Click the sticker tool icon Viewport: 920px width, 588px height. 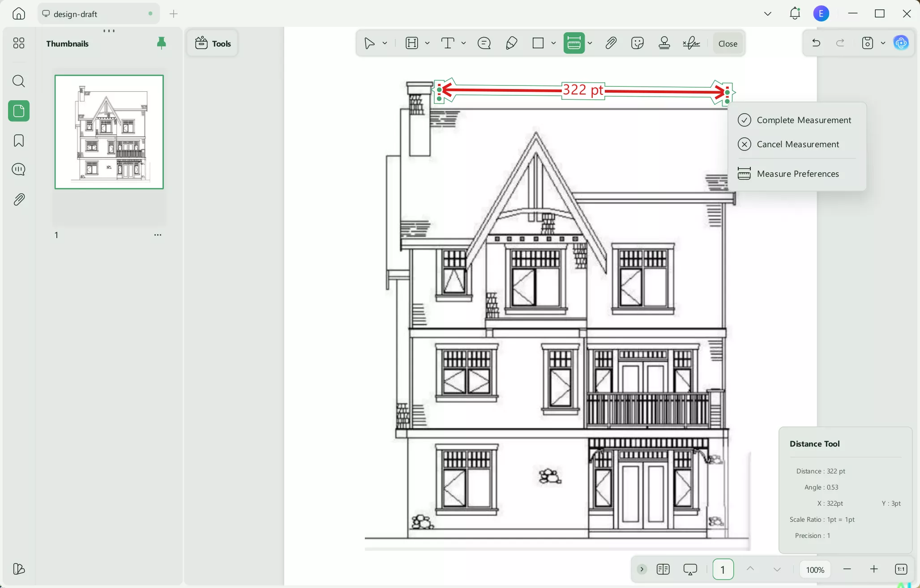pos(638,43)
